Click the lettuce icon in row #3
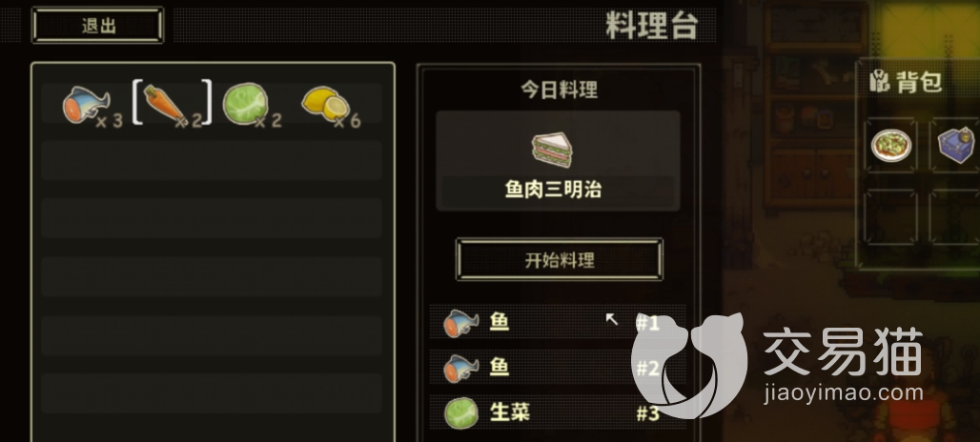Screen dimensions: 980x442 point(461,413)
